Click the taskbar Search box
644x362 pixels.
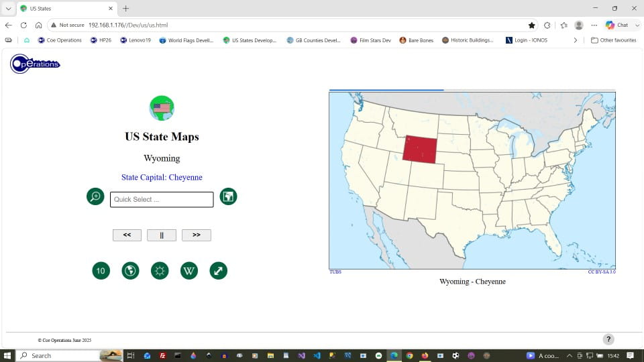[x=69, y=355]
